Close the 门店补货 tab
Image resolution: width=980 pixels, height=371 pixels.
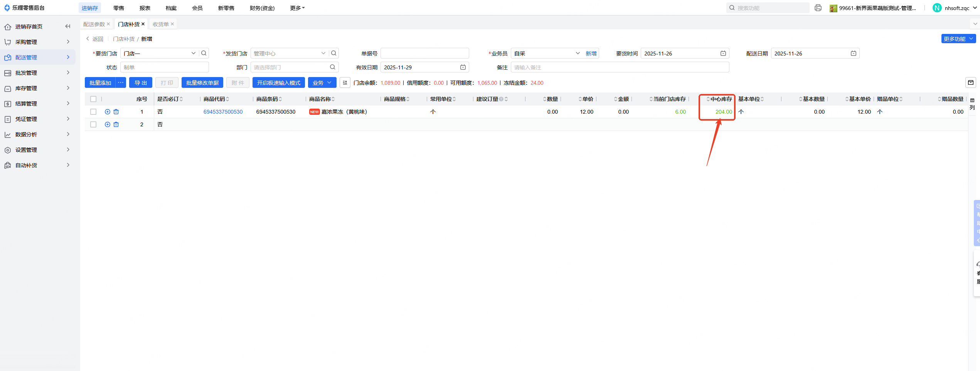coord(143,24)
